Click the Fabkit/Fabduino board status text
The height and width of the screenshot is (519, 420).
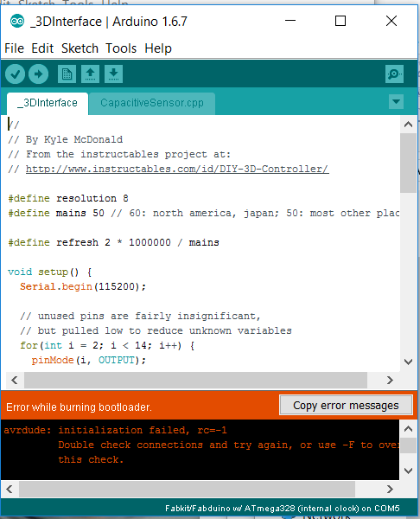[283, 509]
